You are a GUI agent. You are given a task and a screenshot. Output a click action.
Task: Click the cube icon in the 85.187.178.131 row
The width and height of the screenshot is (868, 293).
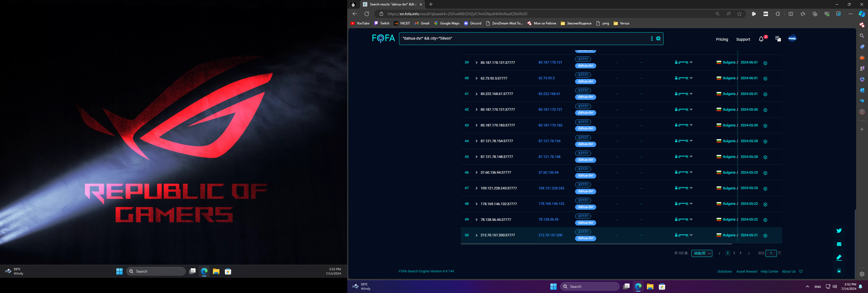[x=765, y=63]
